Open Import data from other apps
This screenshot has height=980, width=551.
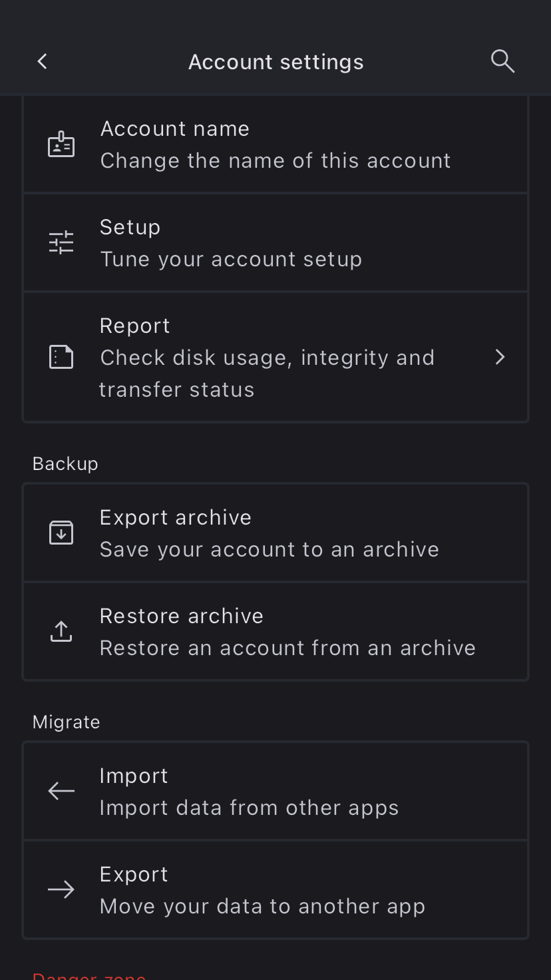(x=249, y=808)
